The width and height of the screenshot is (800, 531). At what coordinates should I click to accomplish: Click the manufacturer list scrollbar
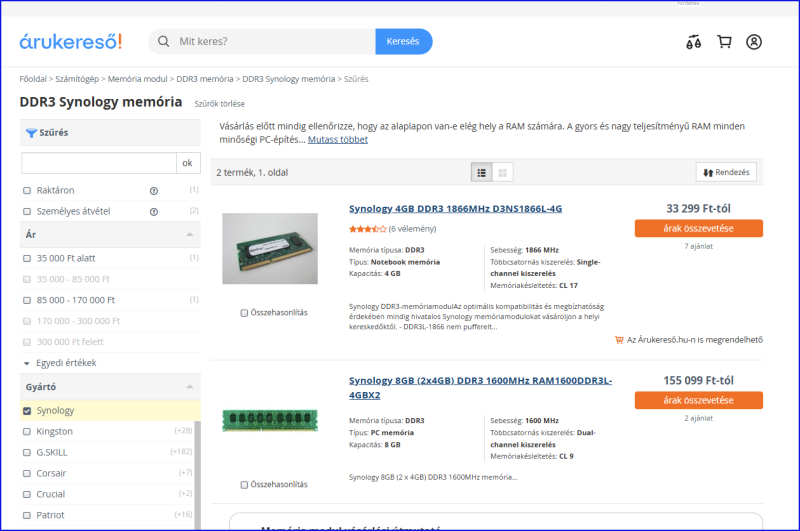(x=197, y=474)
